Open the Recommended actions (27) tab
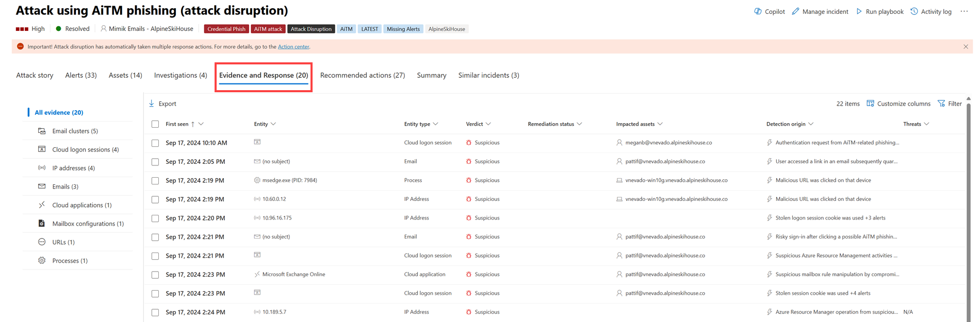The width and height of the screenshot is (980, 322). (x=363, y=75)
